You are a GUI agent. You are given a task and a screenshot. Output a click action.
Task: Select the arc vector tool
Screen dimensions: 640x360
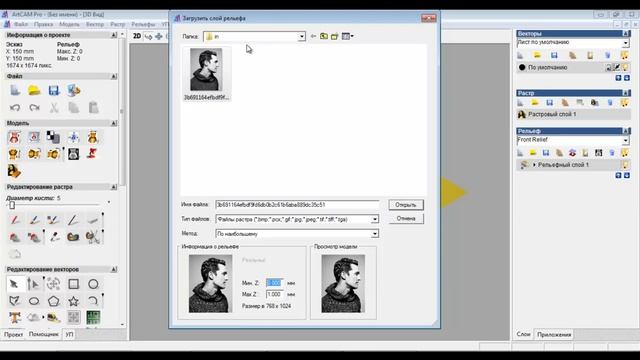pyautogui.click(x=93, y=301)
